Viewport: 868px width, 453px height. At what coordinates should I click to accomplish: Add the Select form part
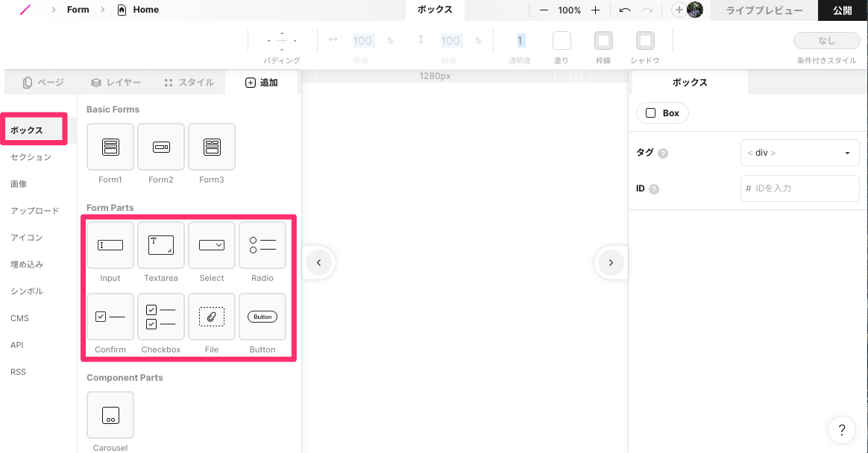coord(212,245)
